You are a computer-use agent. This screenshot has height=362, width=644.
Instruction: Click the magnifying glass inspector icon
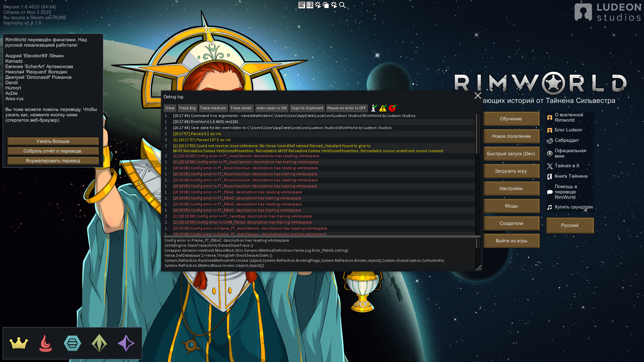point(342,5)
